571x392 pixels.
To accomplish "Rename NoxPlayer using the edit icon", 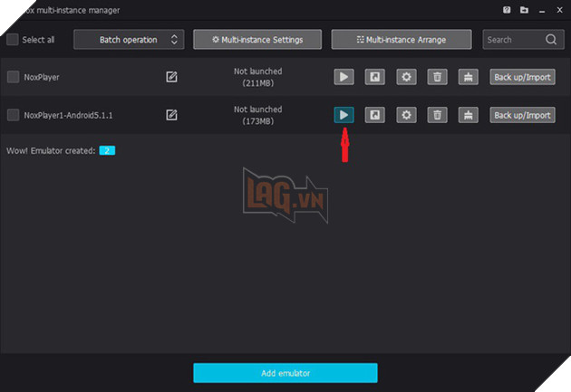I will pyautogui.click(x=171, y=77).
